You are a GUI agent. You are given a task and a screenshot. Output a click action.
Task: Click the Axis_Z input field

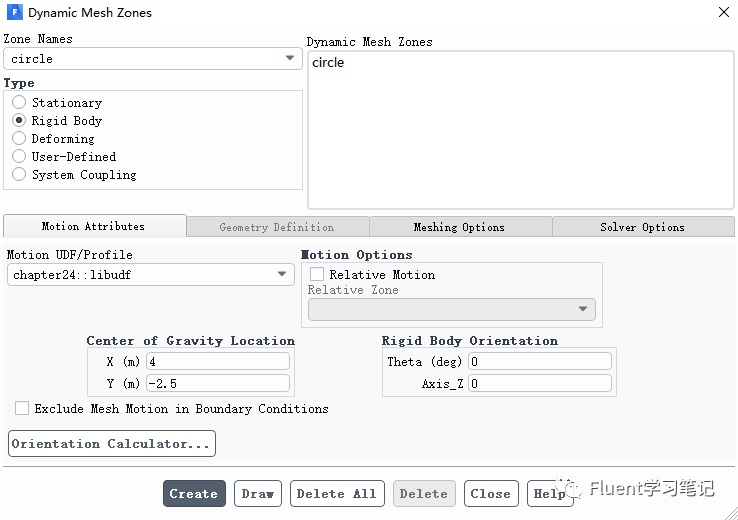[x=540, y=383]
